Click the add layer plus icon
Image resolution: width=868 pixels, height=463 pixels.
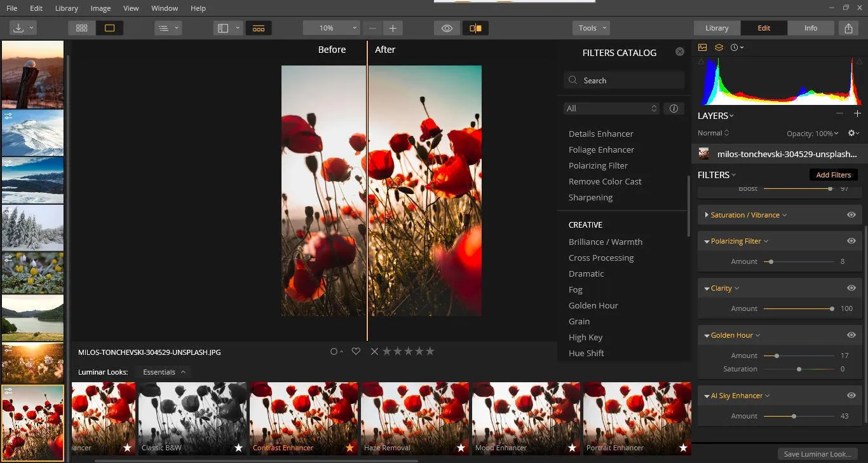[x=857, y=113]
